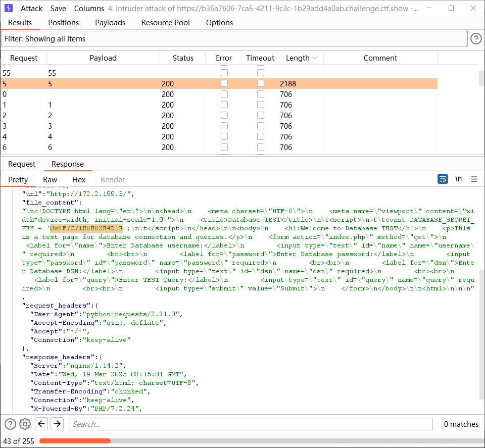Toggle the \n non-printable characters button
The width and height of the screenshot is (485, 448).
pos(458,179)
